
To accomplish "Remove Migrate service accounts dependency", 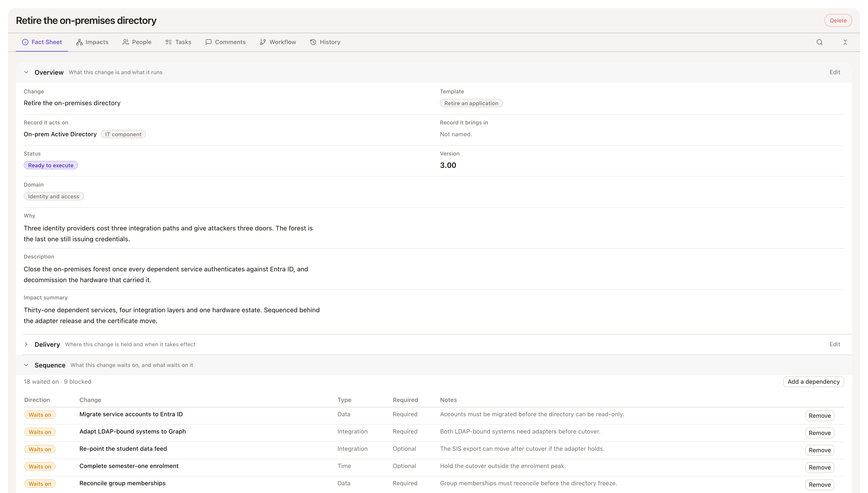I will tap(820, 416).
